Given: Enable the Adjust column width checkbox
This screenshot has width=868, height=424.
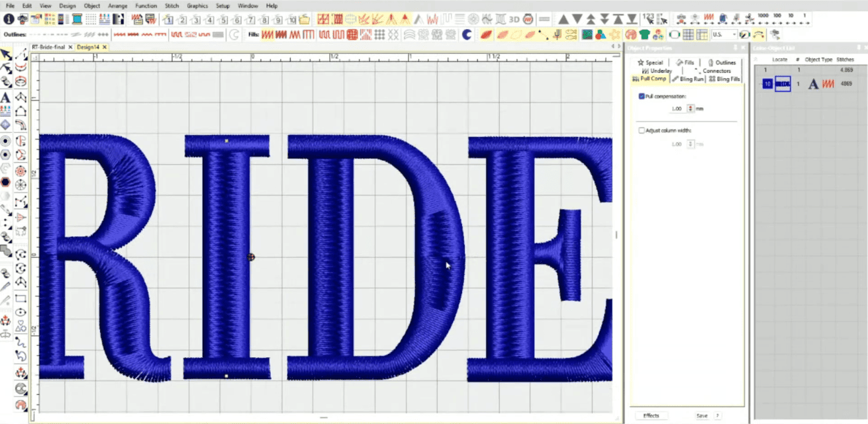Looking at the screenshot, I should pyautogui.click(x=642, y=130).
